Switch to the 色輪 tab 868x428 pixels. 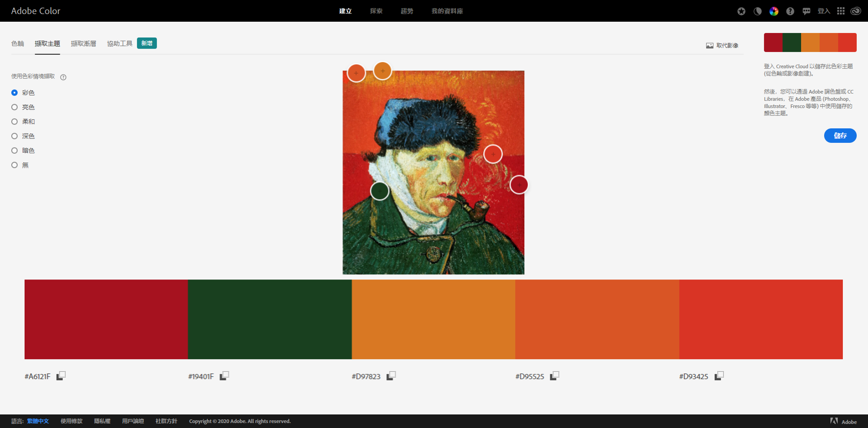[x=18, y=43]
